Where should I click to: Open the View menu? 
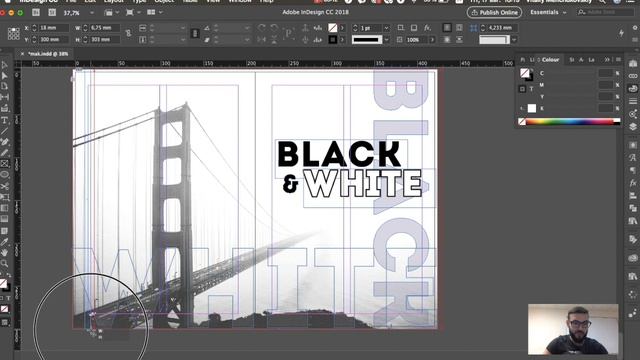pos(213,1)
